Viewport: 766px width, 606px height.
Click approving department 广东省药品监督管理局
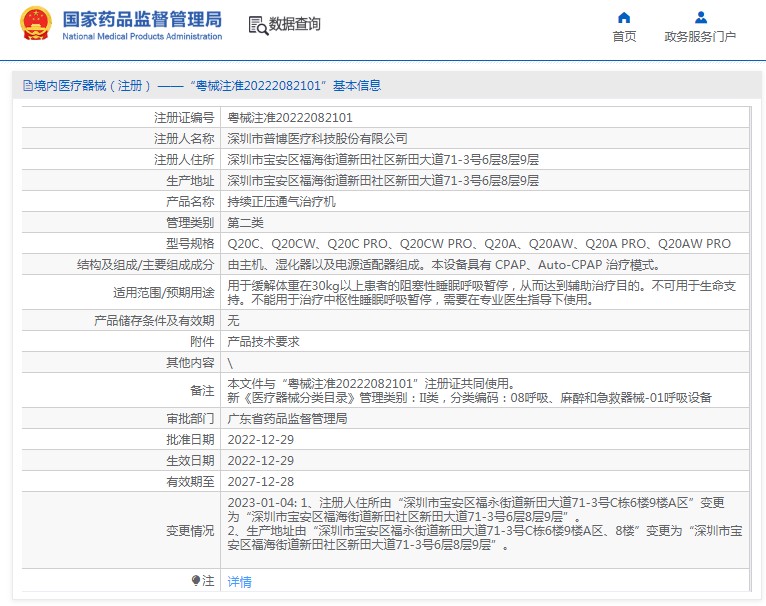tap(288, 418)
